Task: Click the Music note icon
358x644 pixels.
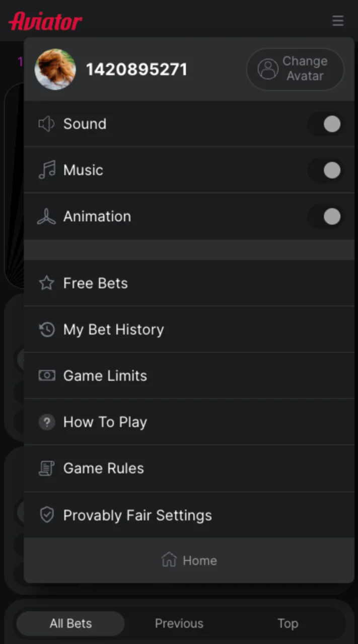Action: (x=46, y=170)
